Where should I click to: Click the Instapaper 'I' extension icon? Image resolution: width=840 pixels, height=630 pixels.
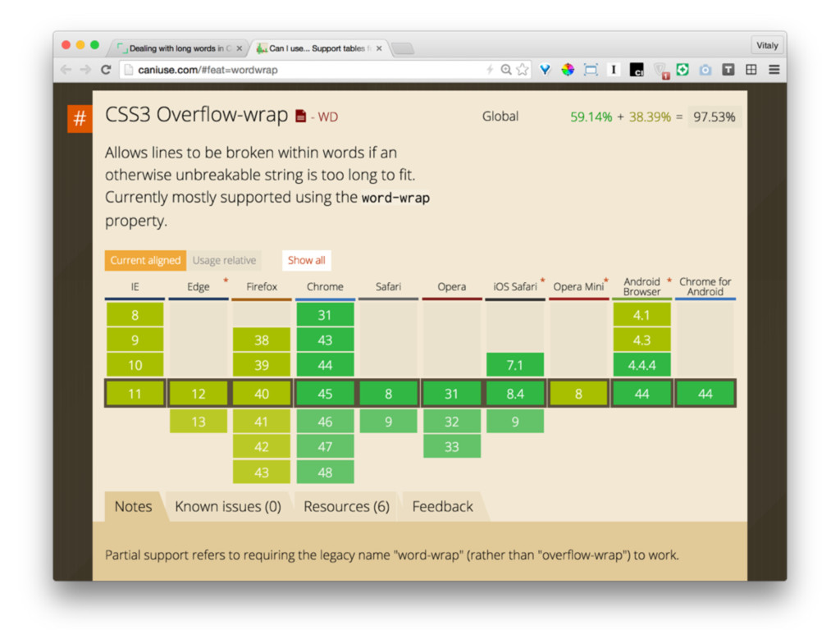click(x=614, y=70)
